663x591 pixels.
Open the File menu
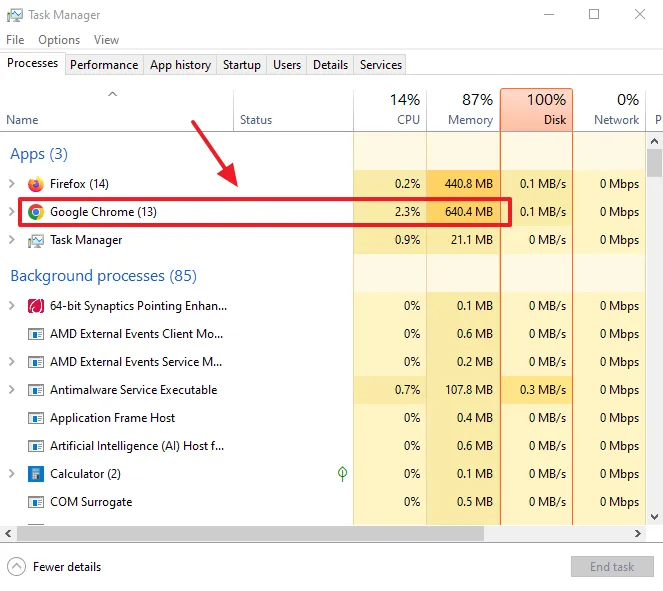click(15, 40)
